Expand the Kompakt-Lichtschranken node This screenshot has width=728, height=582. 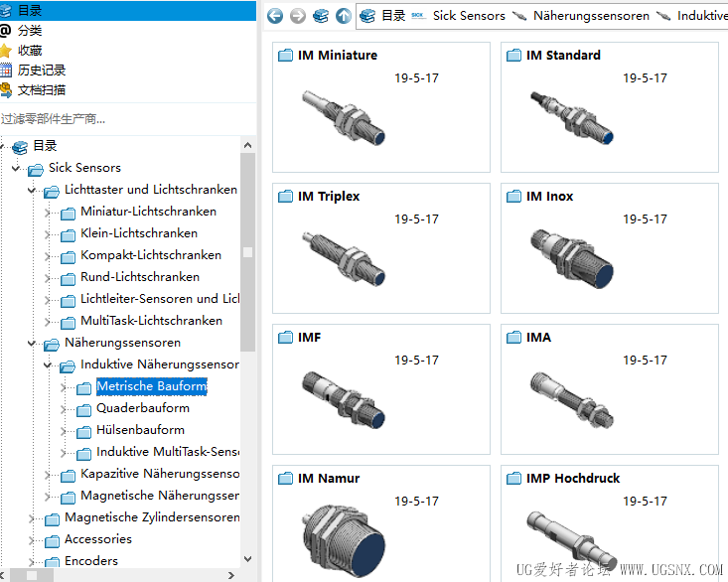pos(48,256)
